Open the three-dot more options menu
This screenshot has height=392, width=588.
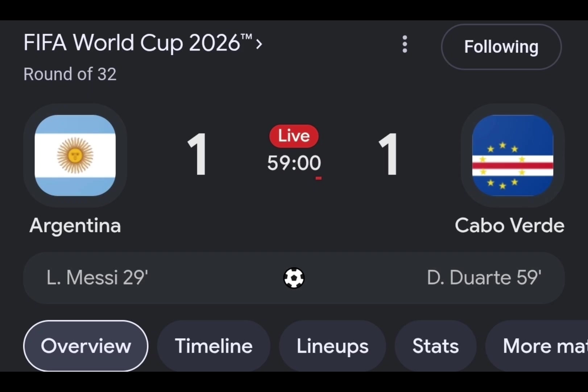click(405, 44)
